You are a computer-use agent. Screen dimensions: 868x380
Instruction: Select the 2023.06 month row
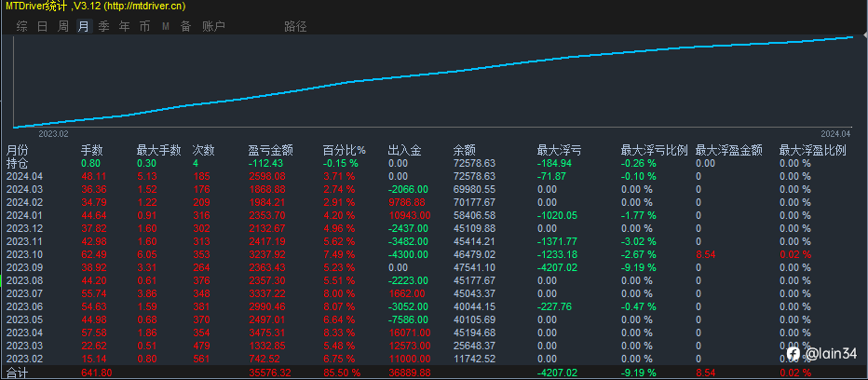pyautogui.click(x=434, y=306)
